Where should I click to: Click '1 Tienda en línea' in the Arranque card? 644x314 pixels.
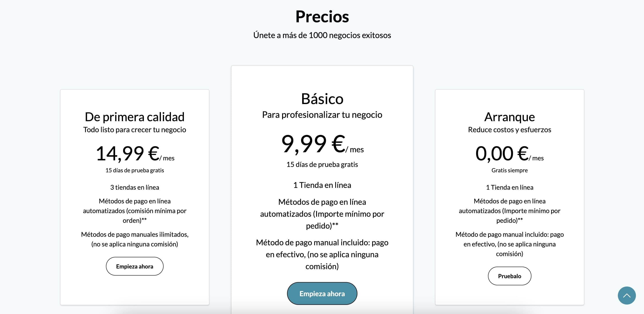[509, 187]
